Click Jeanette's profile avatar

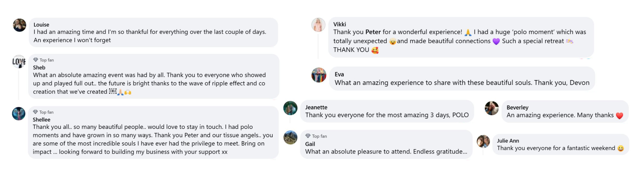click(x=290, y=108)
